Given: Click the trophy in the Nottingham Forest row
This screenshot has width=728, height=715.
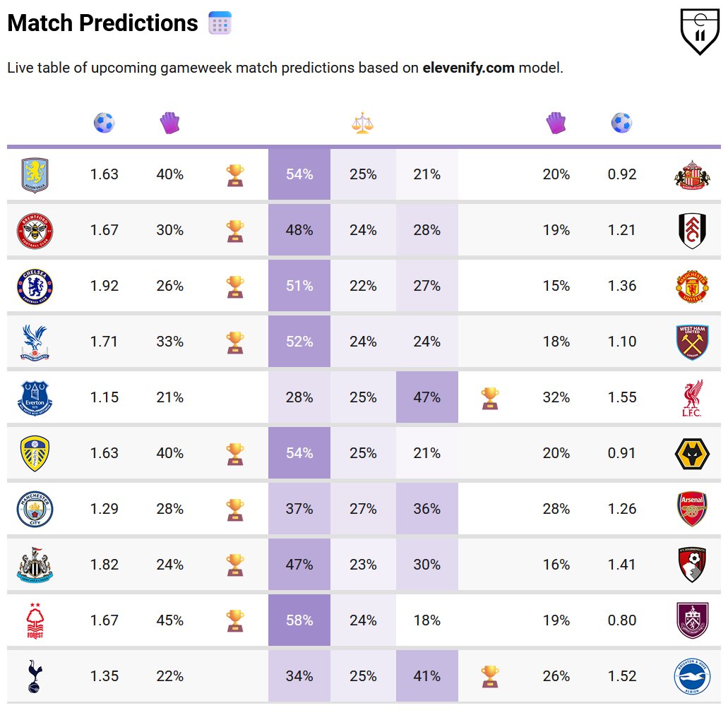Looking at the screenshot, I should 235,621.
